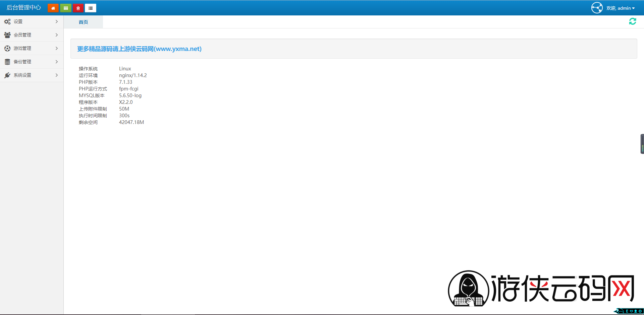Image resolution: width=644 pixels, height=315 pixels.
Task: Open the 设置 sidebar menu
Action: 32,21
